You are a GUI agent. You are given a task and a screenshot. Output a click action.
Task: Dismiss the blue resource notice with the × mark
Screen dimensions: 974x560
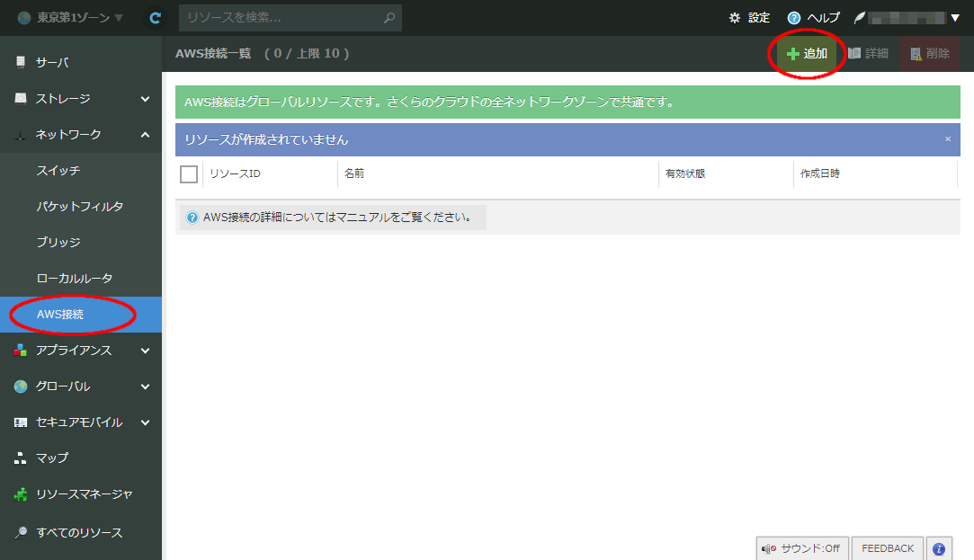pyautogui.click(x=946, y=139)
